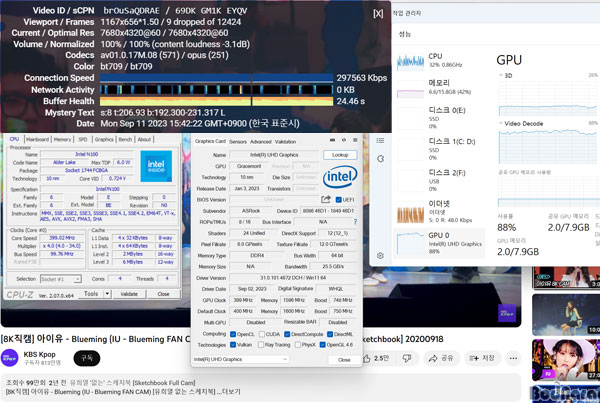This screenshot has height=403, width=600.
Task: Click the YouTube share arrow button
Action: pos(441,358)
